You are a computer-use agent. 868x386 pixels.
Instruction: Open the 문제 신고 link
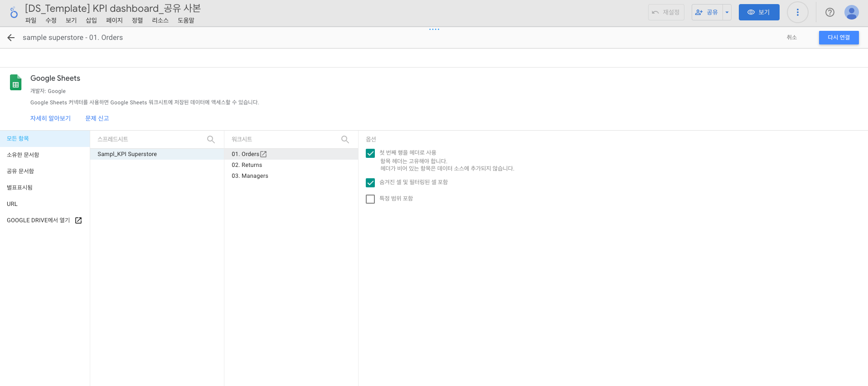(x=97, y=118)
